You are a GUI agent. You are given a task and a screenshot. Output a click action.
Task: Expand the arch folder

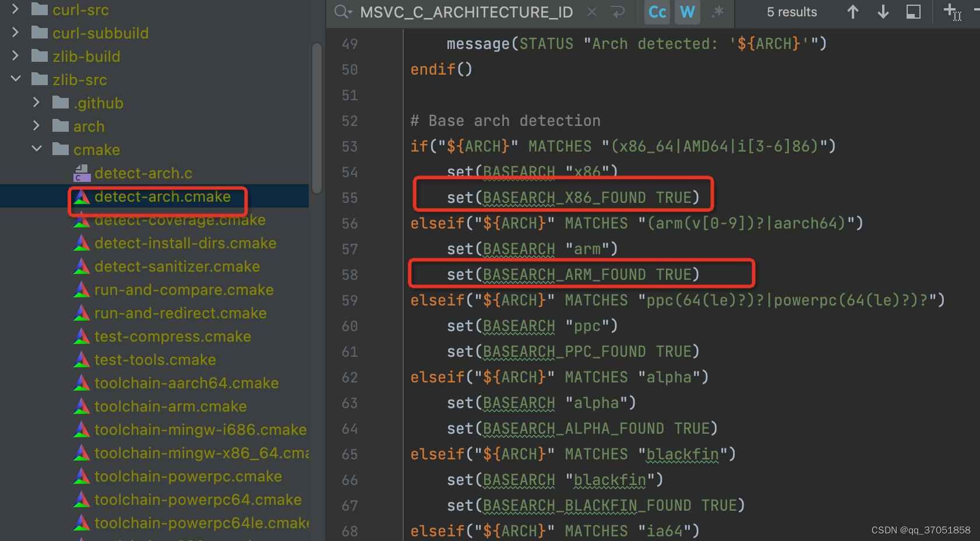click(36, 126)
